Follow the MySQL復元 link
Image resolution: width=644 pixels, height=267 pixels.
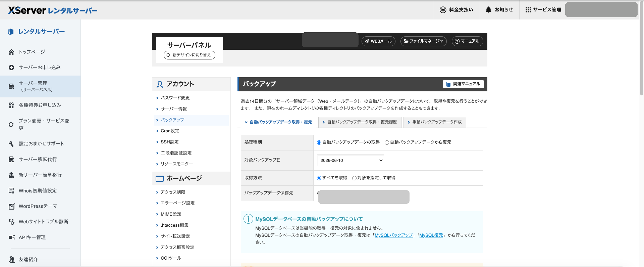pos(431,235)
